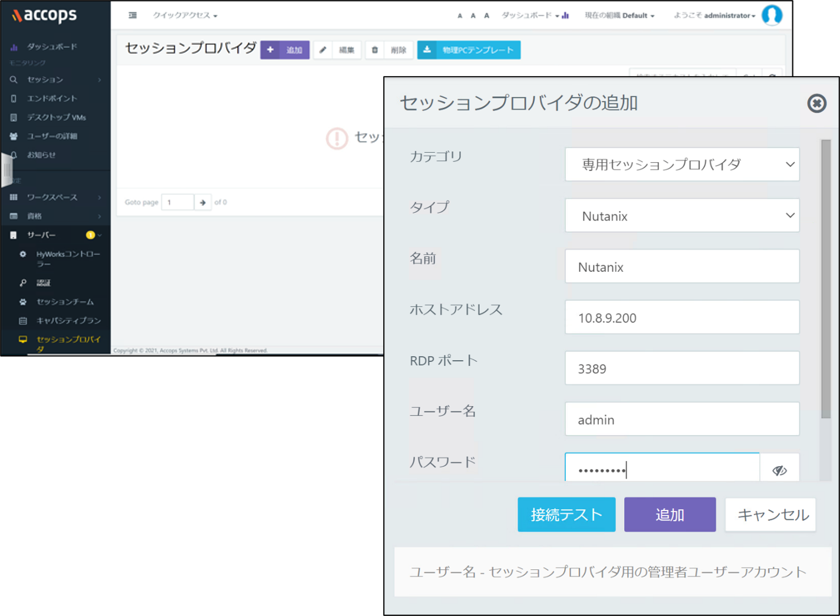Screen dimensions: 840x616
Task: Open デスクトップ VMs in the sidebar
Action: [57, 117]
